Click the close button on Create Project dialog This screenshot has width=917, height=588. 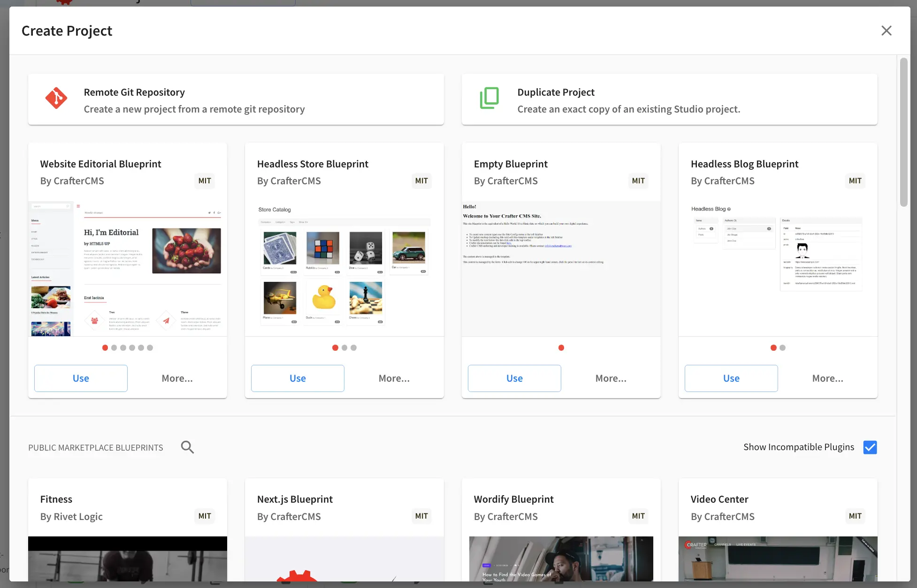[886, 30]
